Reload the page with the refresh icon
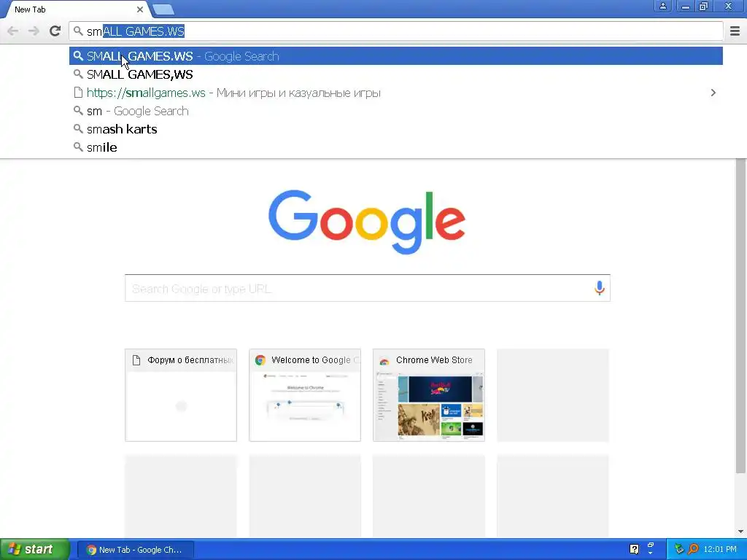 (55, 31)
